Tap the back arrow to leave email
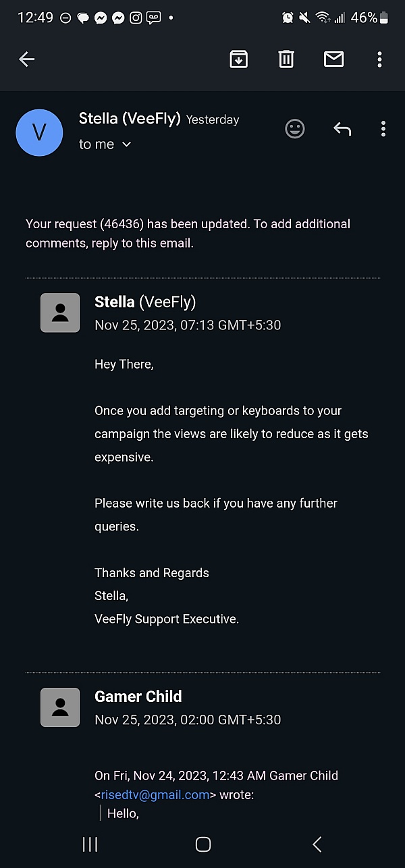 27,59
